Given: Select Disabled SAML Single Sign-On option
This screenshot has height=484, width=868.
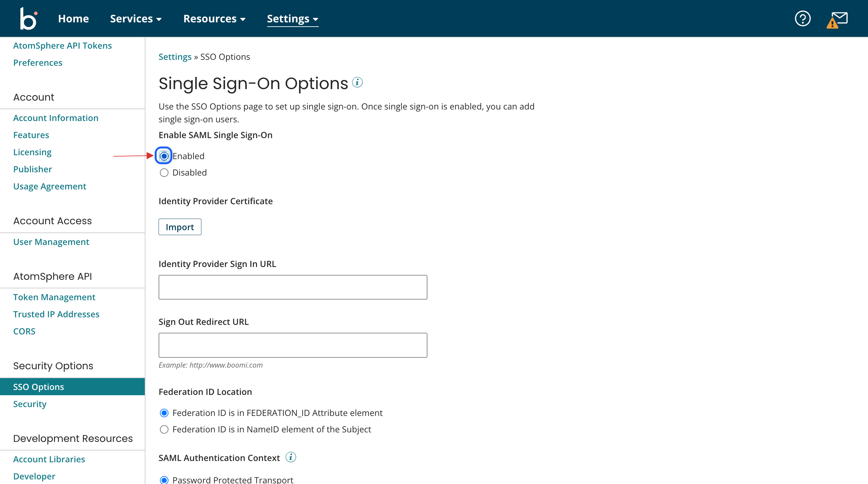Looking at the screenshot, I should 164,172.
